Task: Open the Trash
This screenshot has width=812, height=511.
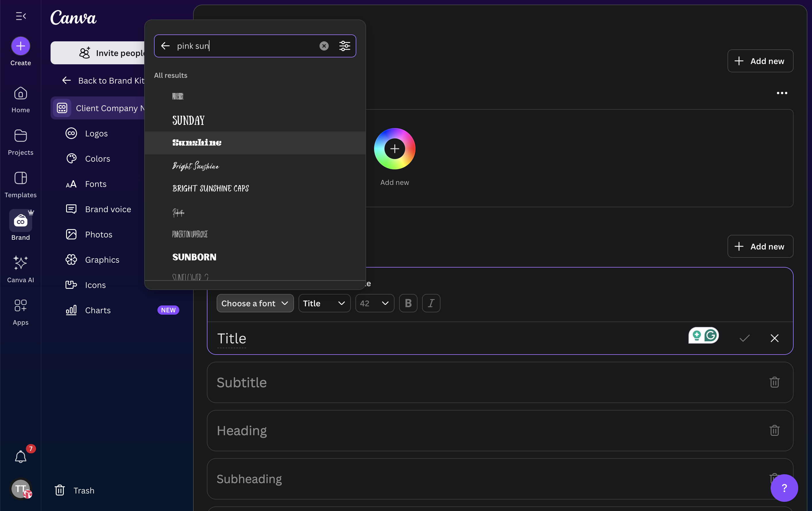Action: coord(75,490)
